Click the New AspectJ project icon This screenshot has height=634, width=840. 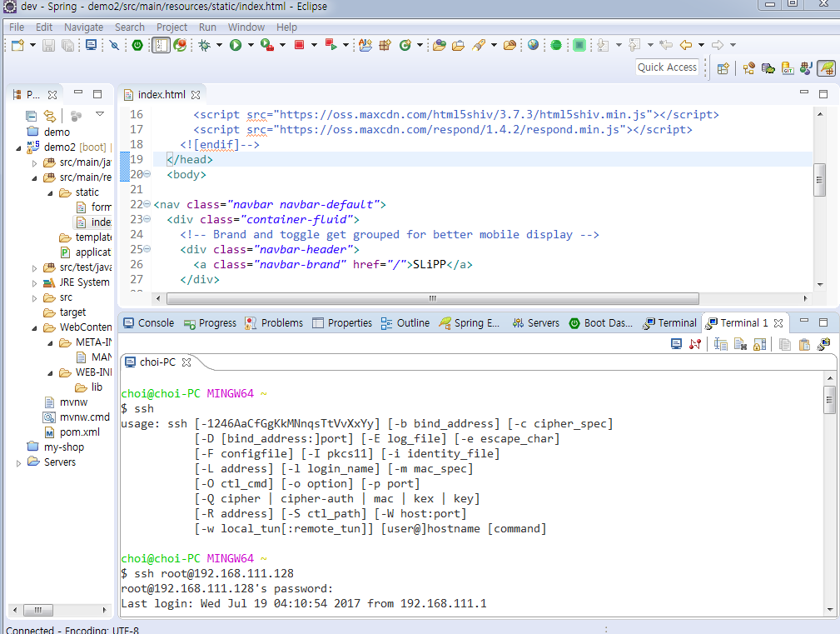point(365,45)
